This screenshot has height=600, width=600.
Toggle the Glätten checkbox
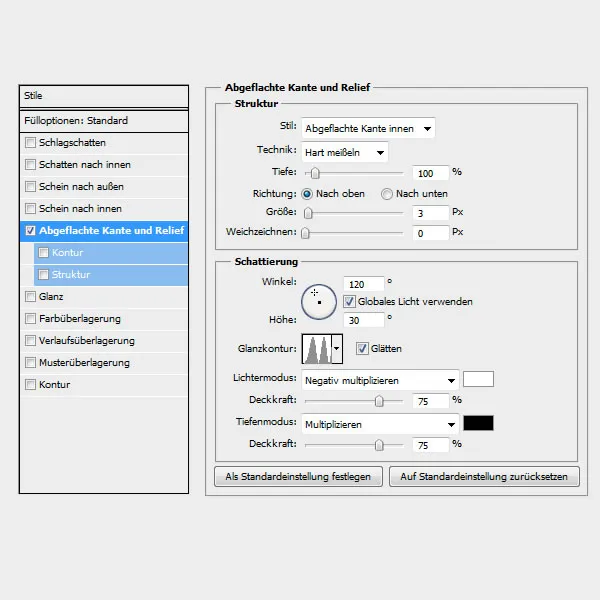coord(362,348)
